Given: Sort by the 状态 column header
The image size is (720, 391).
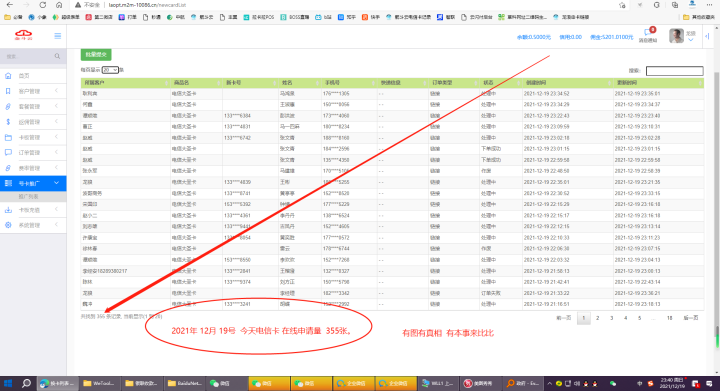Looking at the screenshot, I should pos(501,83).
